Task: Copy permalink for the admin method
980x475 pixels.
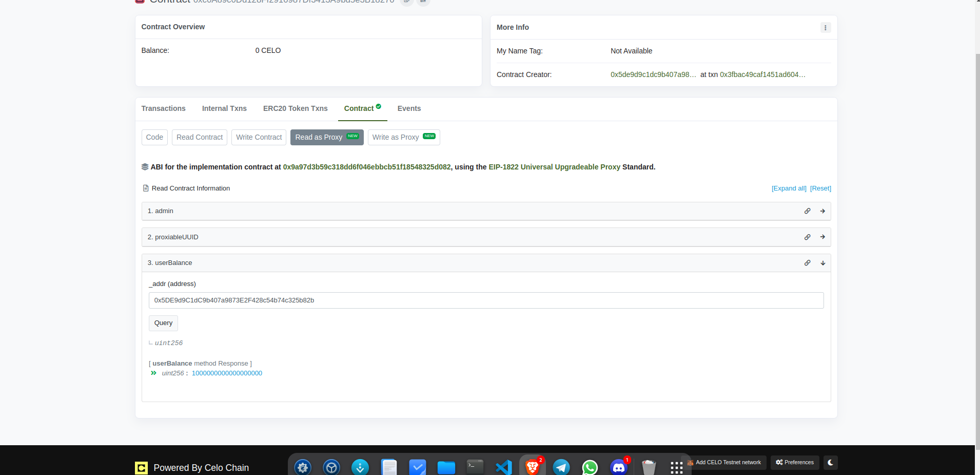Action: click(x=807, y=211)
